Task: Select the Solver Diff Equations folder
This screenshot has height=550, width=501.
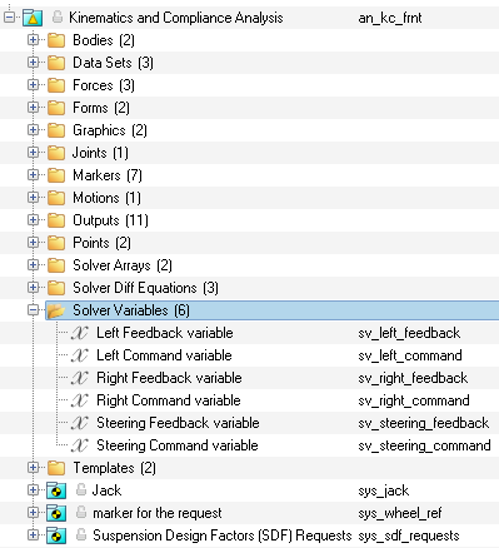Action: click(x=146, y=288)
